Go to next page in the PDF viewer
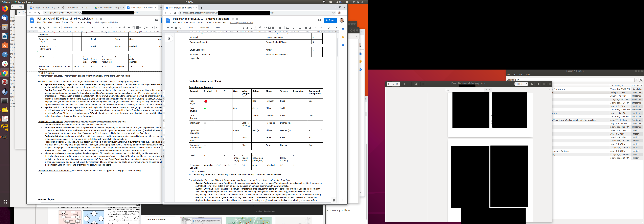The width and height of the screenshot is (644, 224). (x=409, y=84)
